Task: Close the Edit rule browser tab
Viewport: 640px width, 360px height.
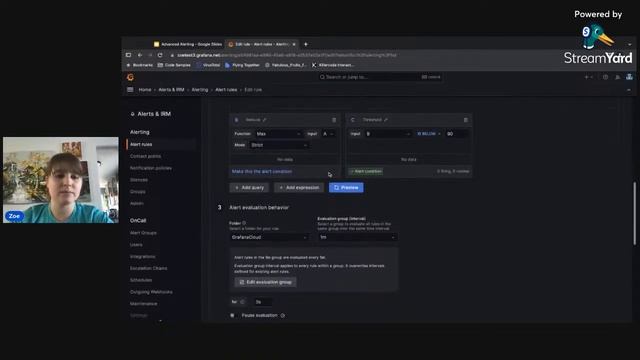Action: 294,44
